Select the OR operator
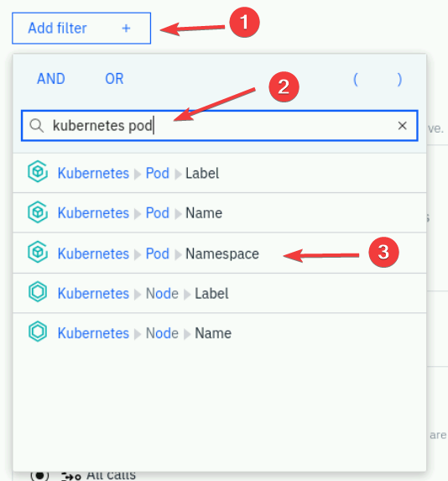 (x=114, y=79)
